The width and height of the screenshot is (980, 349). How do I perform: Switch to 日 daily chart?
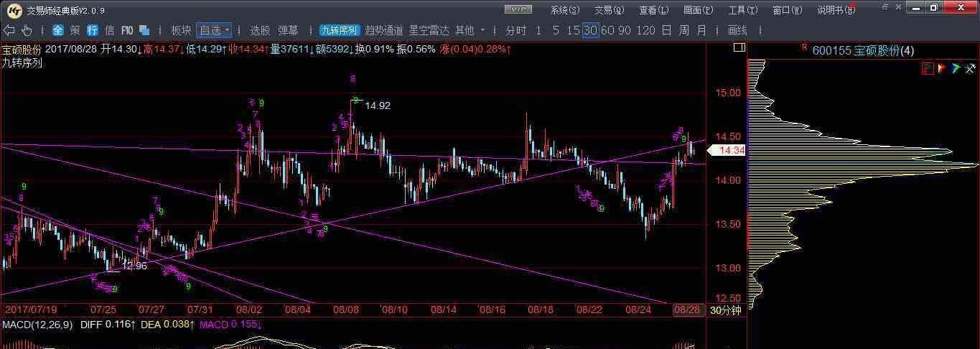tap(666, 30)
